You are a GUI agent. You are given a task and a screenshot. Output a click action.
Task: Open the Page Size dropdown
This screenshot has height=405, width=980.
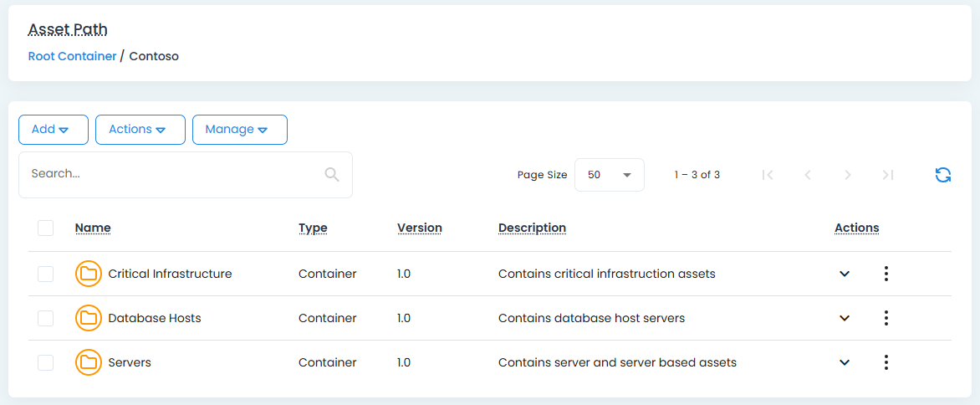pyautogui.click(x=609, y=175)
